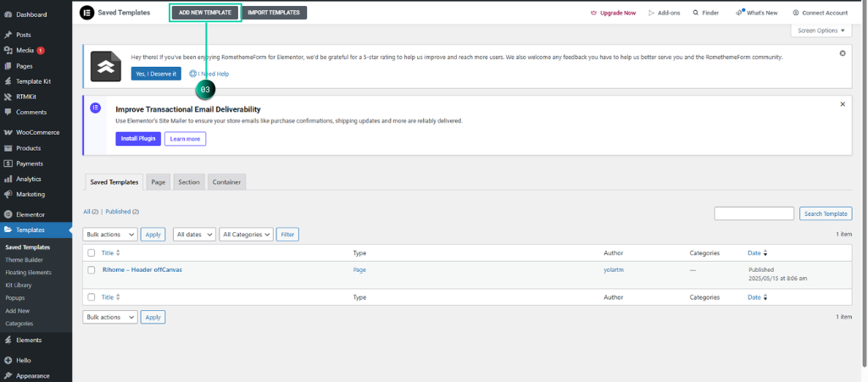Viewport: 868px width, 382px height.
Task: Switch to the Container tab
Action: tap(227, 182)
